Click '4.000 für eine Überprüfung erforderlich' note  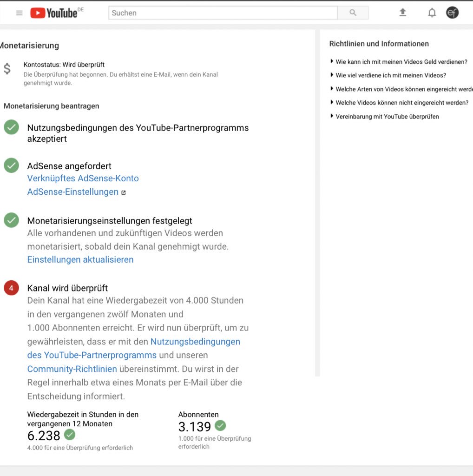[x=80, y=448]
